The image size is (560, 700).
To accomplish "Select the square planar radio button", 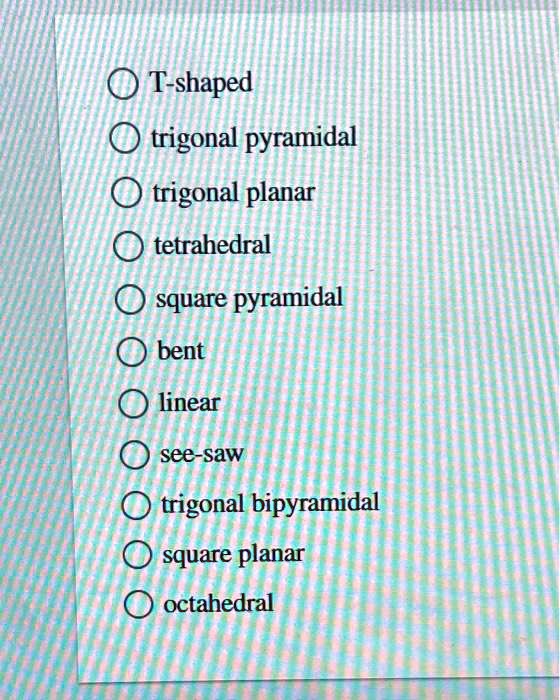I will coord(137,555).
